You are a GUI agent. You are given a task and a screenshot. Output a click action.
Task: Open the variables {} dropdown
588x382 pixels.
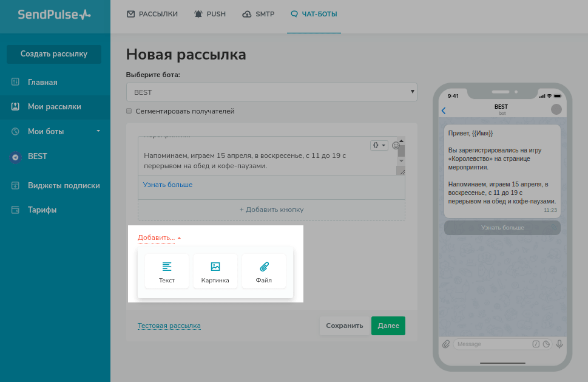point(379,145)
